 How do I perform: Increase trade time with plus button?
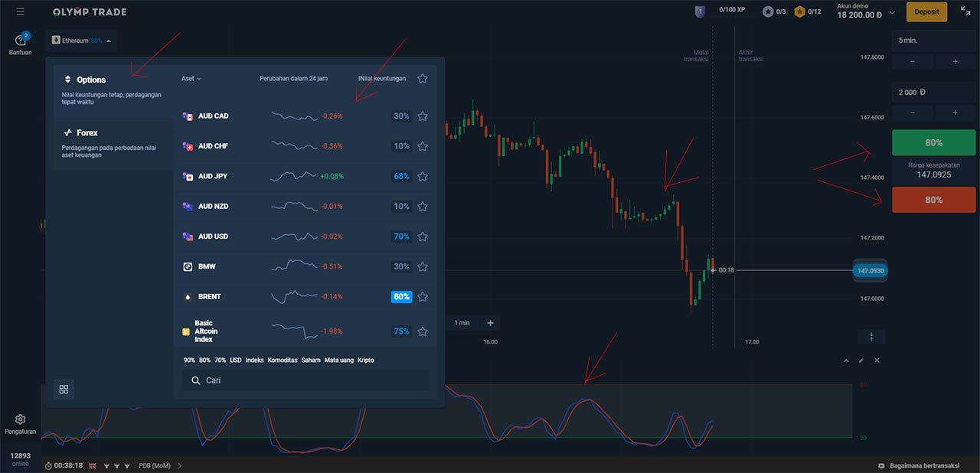(x=955, y=61)
